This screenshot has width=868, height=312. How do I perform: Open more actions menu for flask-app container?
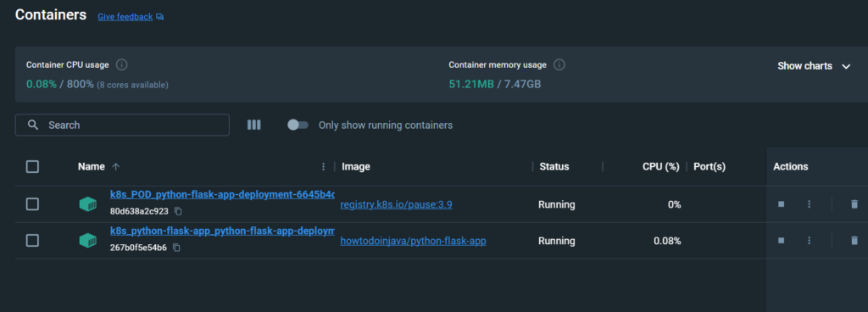coord(809,241)
